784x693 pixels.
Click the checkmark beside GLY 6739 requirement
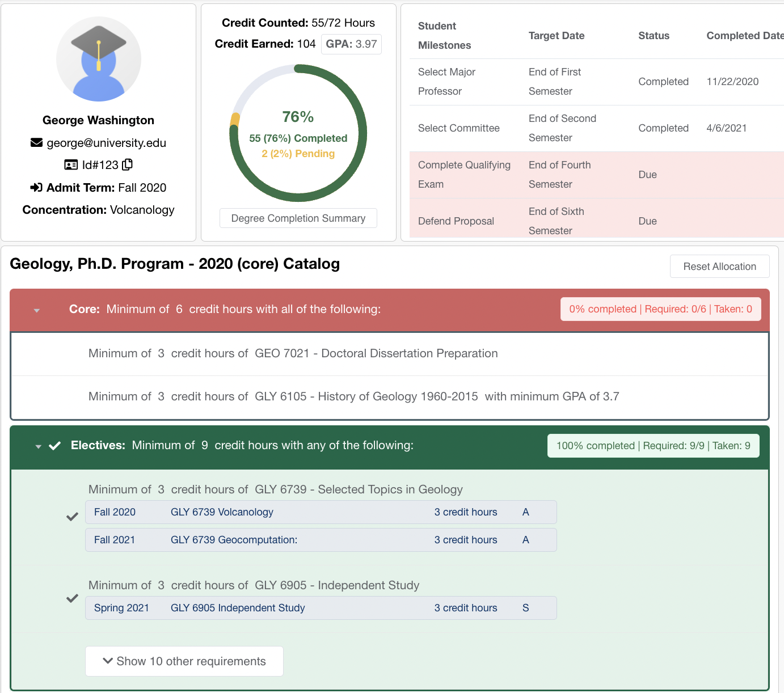(72, 517)
